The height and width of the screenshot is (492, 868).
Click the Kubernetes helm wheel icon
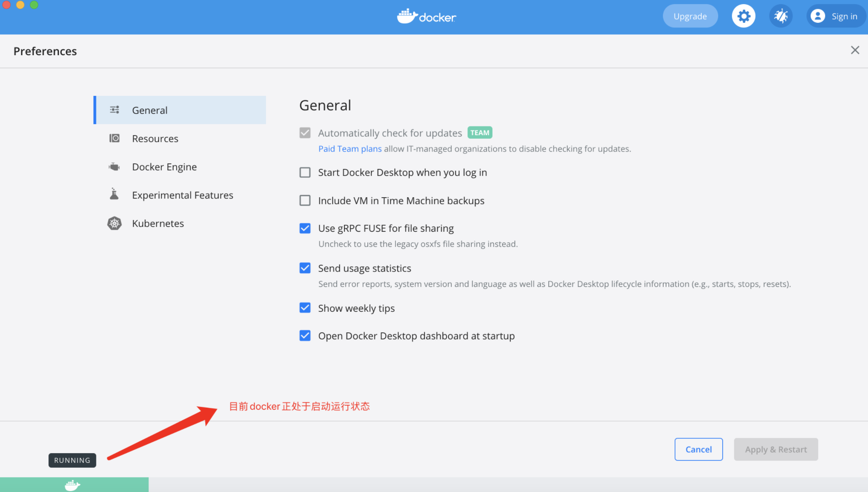coord(114,223)
